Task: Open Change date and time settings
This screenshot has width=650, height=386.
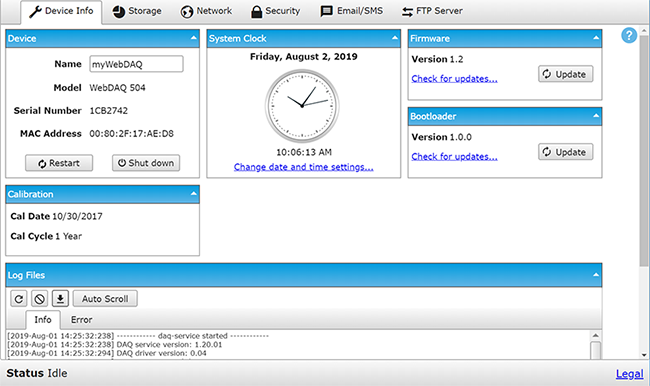Action: click(303, 167)
